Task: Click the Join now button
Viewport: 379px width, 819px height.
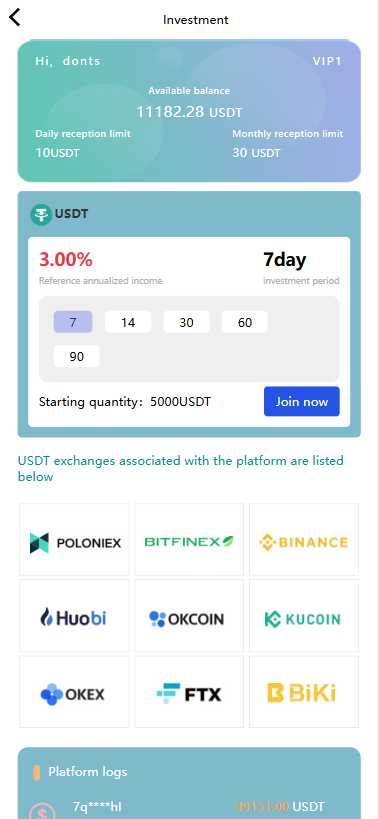Action: tap(302, 402)
